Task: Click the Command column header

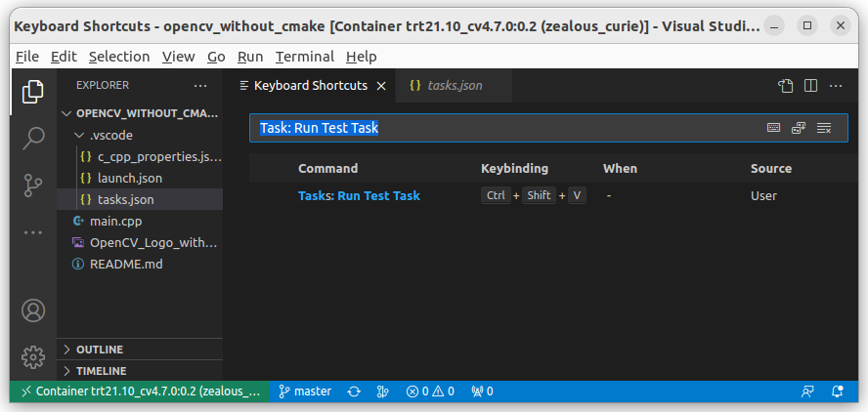Action: [327, 168]
